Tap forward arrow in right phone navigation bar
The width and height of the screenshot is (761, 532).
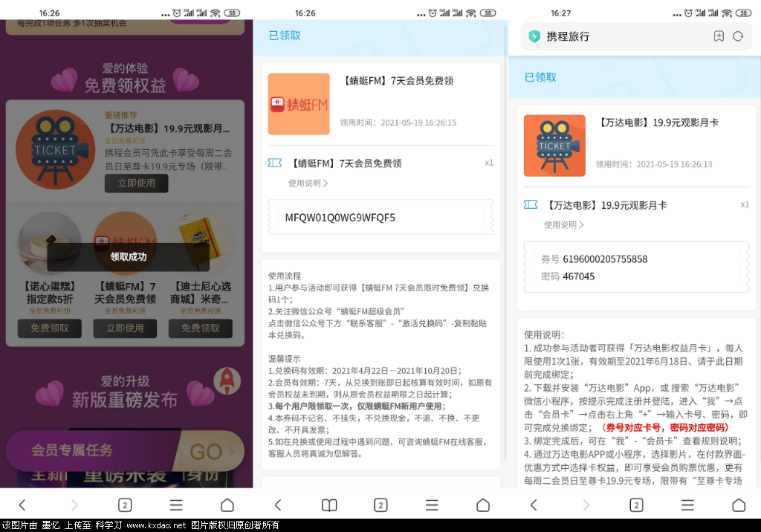point(586,505)
